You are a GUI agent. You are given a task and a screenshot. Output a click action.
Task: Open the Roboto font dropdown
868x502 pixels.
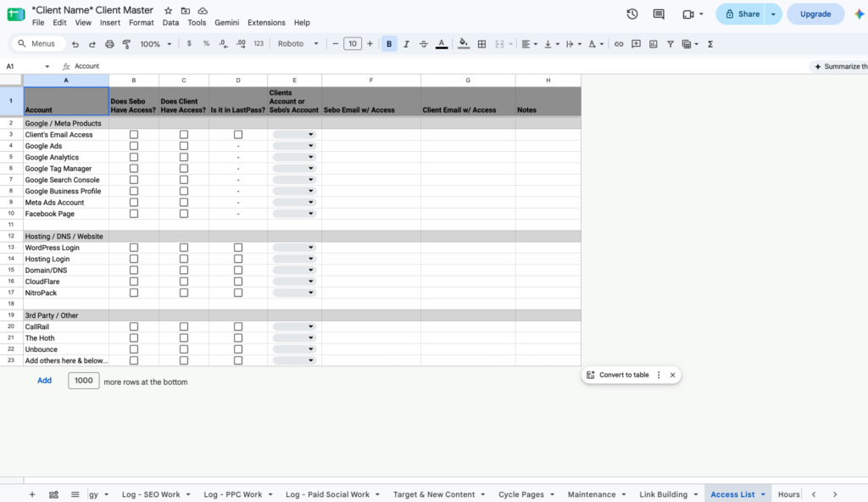point(298,44)
